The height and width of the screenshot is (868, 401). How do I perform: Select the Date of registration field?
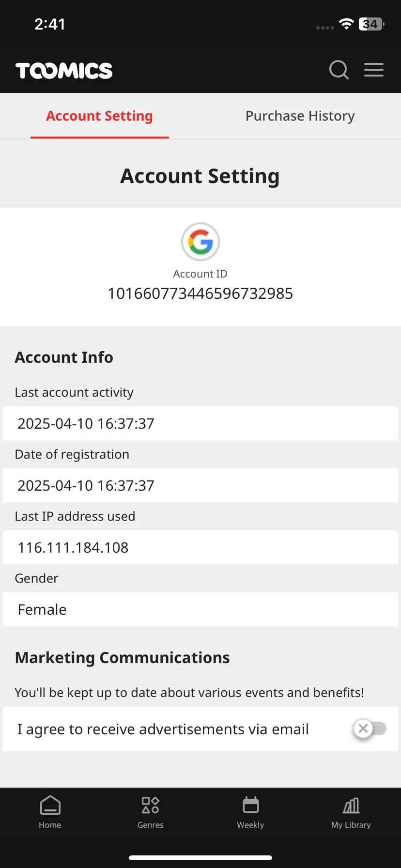point(200,485)
